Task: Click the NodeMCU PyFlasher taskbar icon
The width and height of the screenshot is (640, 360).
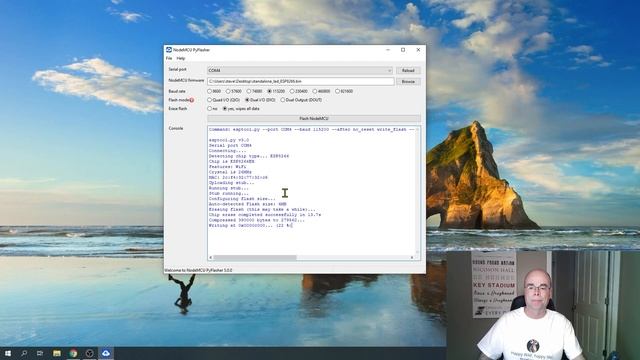Action: coord(106,353)
